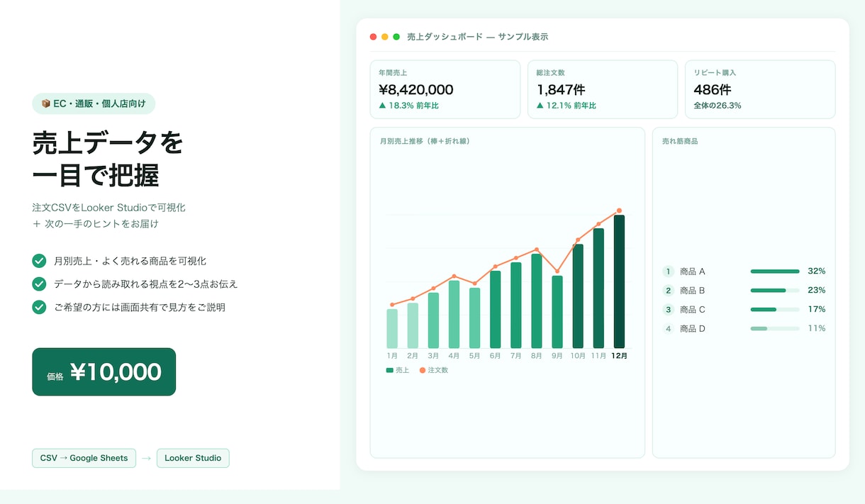The image size is (865, 504).
Task: Click the 売上データを一目で把握 headline
Action: pos(108,159)
